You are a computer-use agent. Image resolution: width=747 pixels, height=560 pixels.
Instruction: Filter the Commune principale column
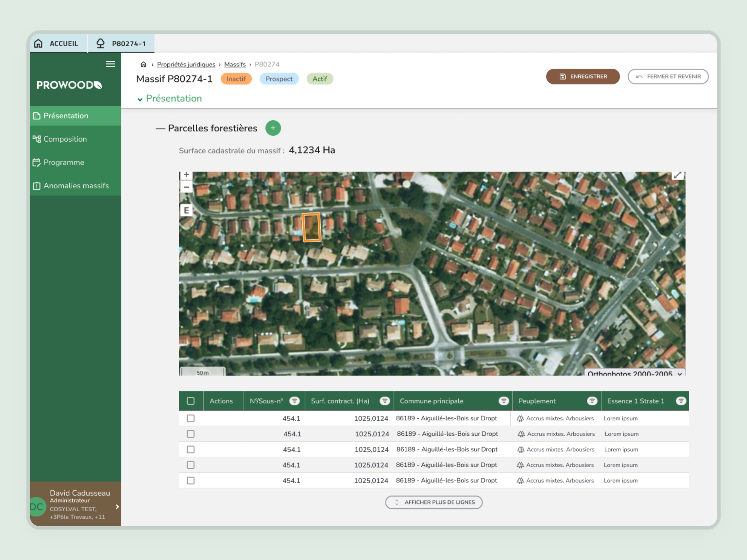click(x=503, y=401)
